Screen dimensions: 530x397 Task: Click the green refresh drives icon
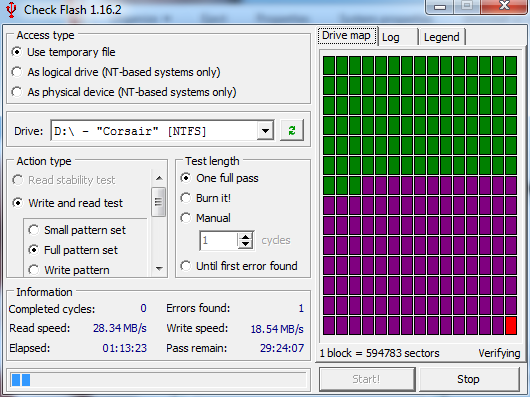tap(292, 130)
